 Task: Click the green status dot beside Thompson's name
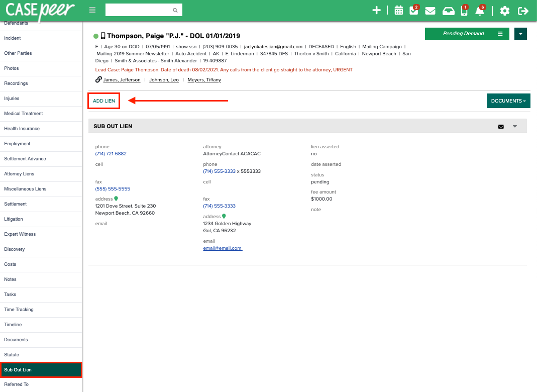pos(95,36)
